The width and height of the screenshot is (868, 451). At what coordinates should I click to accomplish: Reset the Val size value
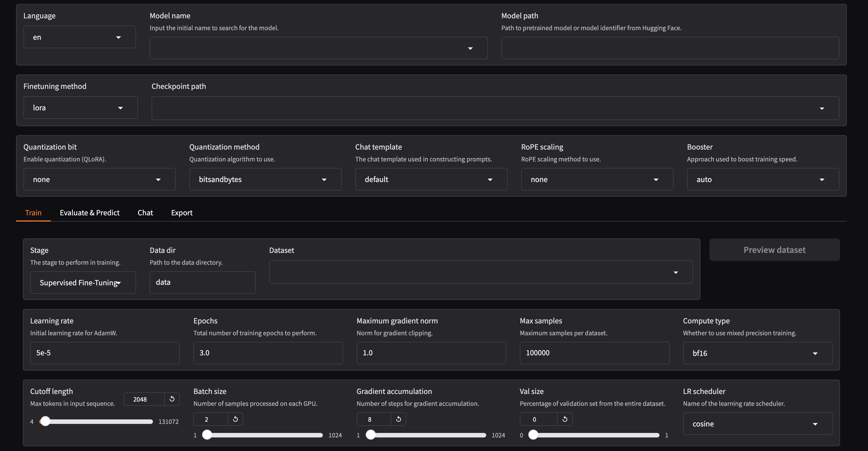[565, 419]
